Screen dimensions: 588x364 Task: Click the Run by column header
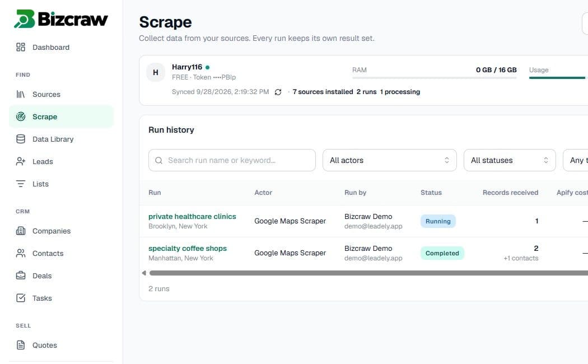pyautogui.click(x=355, y=192)
